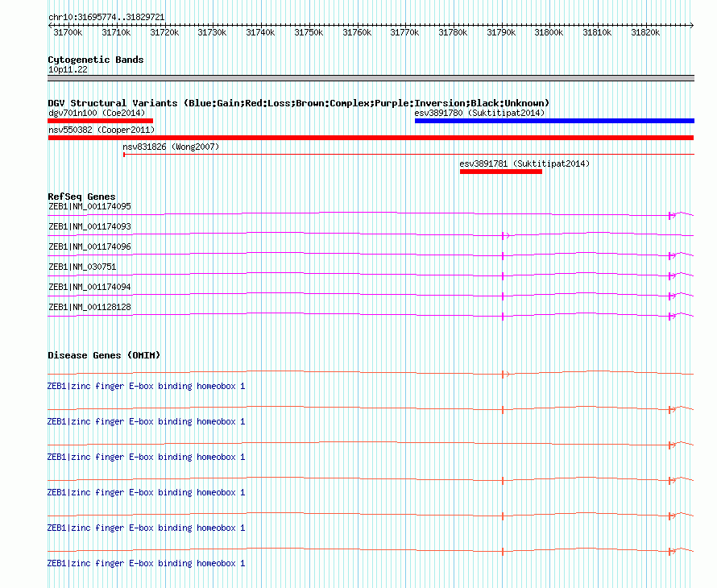Viewport: 717px width, 588px height.
Task: Click the DGV Structural Variants track title
Action: (298, 103)
